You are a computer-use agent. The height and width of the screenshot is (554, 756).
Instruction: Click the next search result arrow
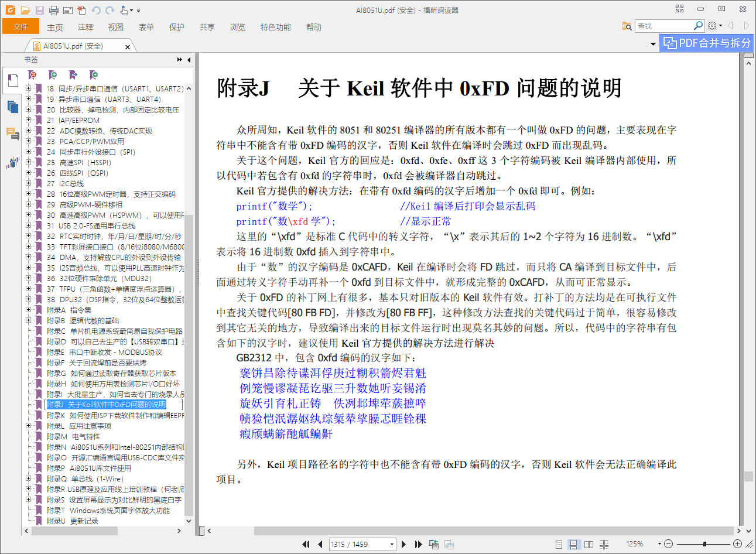coord(746,26)
